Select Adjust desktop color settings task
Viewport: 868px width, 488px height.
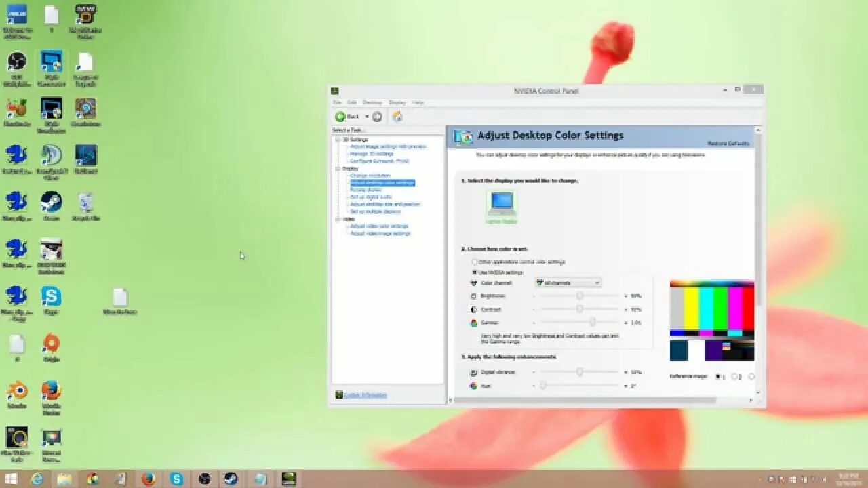tap(382, 183)
